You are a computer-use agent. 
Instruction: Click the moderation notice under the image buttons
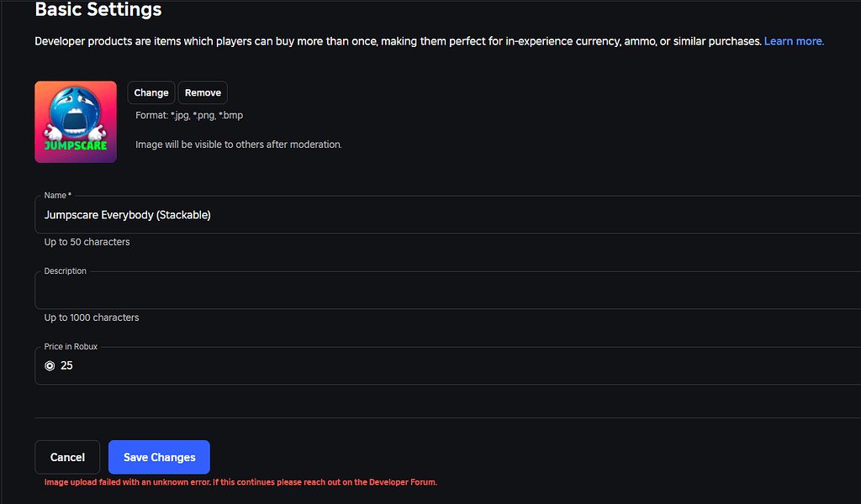coord(238,144)
